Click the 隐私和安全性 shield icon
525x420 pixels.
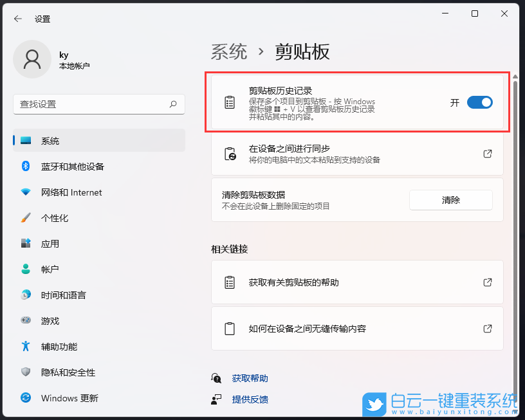tap(26, 372)
